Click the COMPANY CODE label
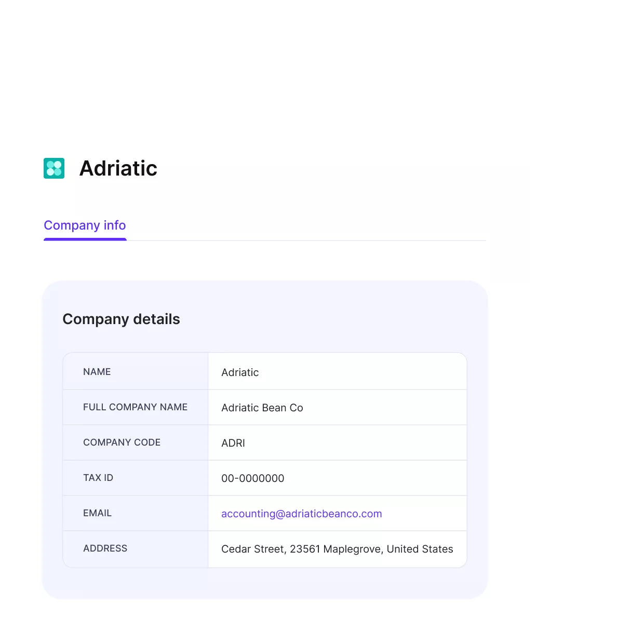Viewport: 644px width, 644px height. pyautogui.click(x=122, y=442)
